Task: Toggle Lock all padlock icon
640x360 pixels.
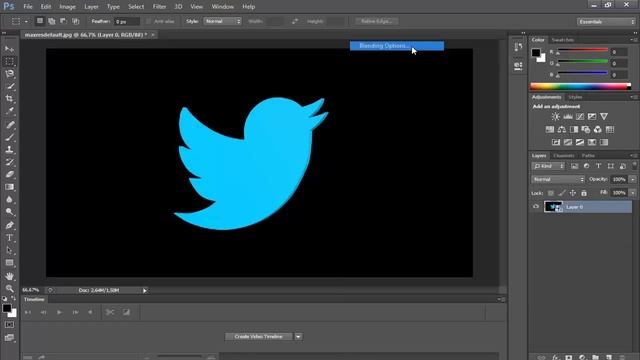Action: (584, 193)
